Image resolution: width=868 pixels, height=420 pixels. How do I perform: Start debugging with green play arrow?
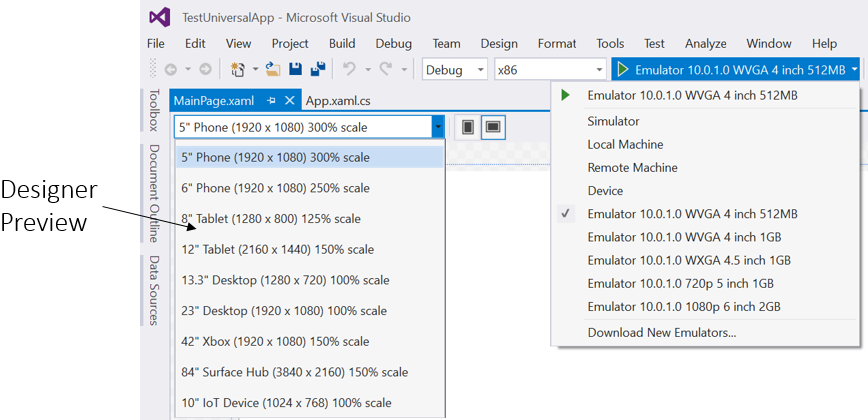(623, 70)
